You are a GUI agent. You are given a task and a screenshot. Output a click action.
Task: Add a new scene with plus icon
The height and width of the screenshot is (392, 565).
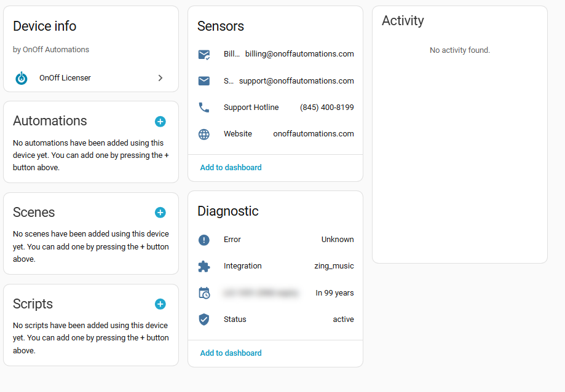[160, 213]
